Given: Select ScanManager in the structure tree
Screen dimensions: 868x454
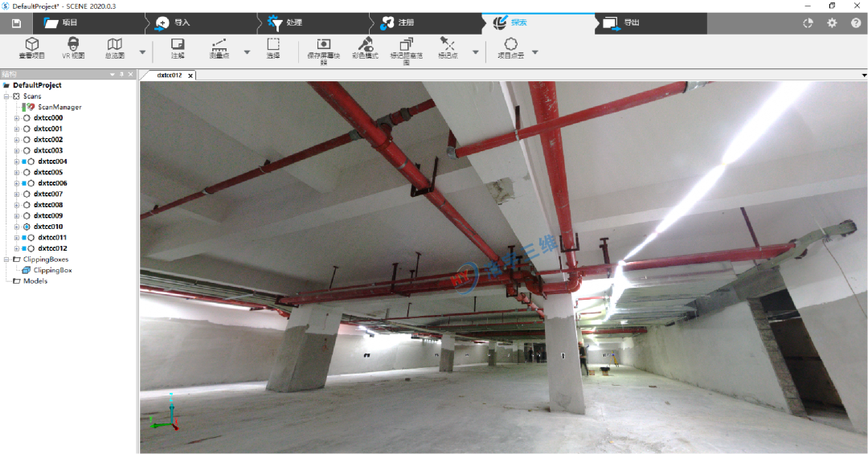Looking at the screenshot, I should (59, 107).
